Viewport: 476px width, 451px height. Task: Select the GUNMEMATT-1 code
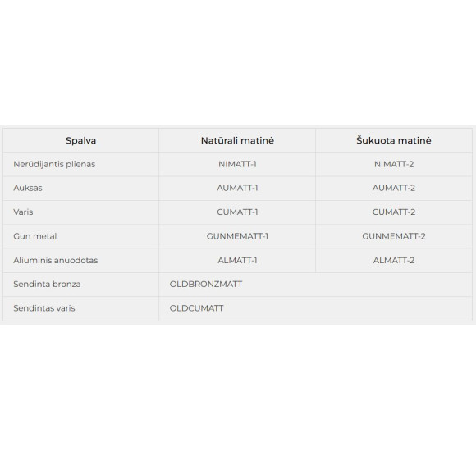237,236
